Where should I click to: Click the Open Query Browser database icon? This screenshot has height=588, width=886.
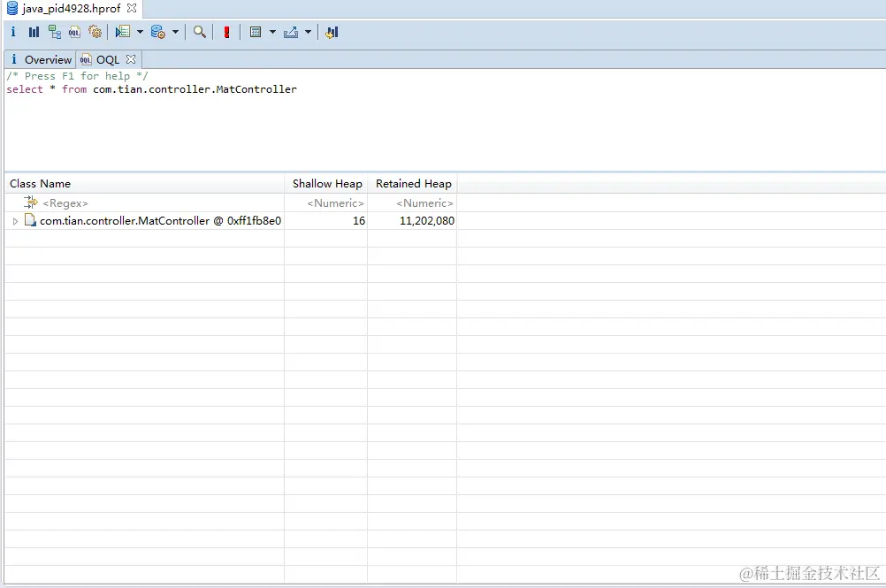click(x=158, y=32)
